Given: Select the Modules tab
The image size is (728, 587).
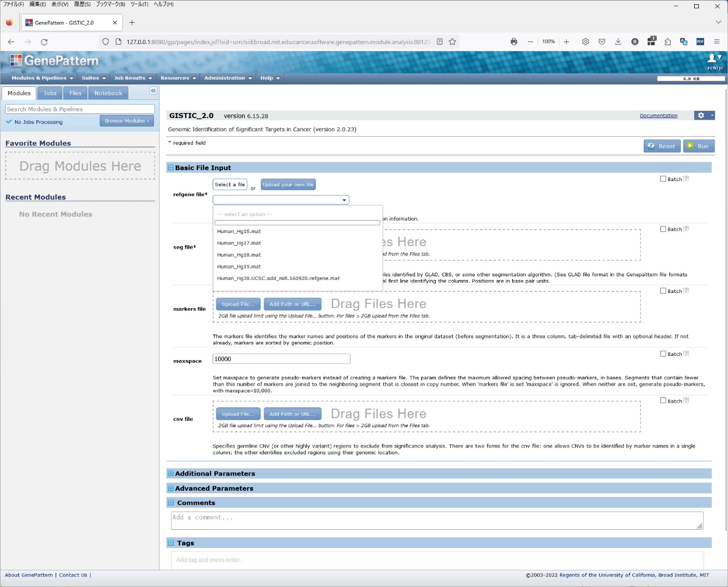Looking at the screenshot, I should (19, 93).
